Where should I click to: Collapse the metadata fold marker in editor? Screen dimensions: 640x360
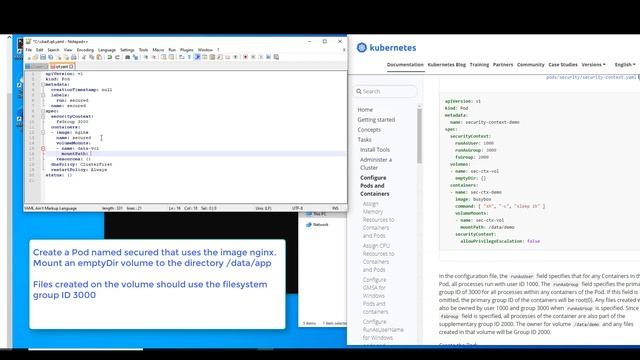43,84
